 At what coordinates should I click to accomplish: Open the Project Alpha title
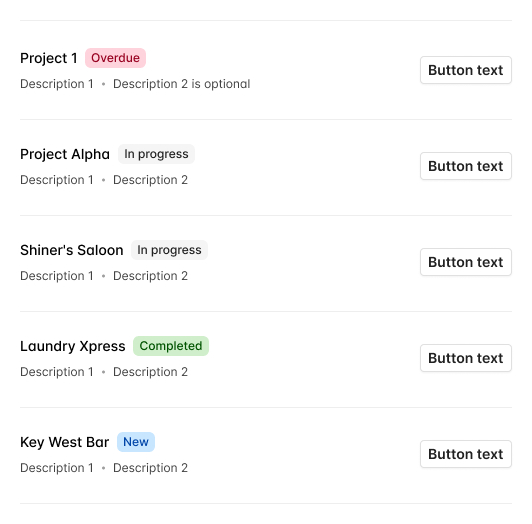(65, 154)
